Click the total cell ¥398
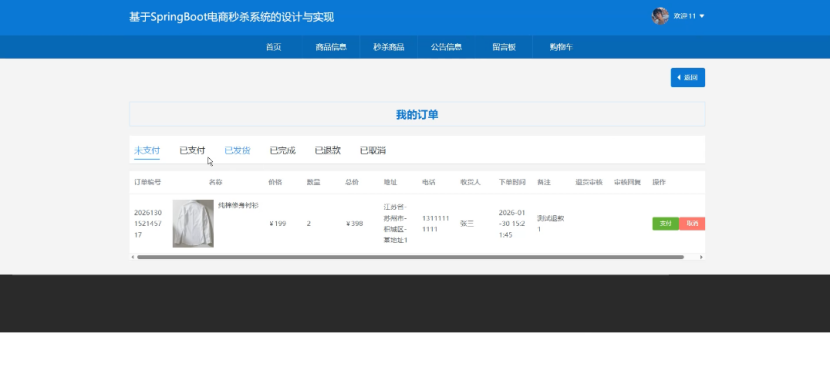 354,224
